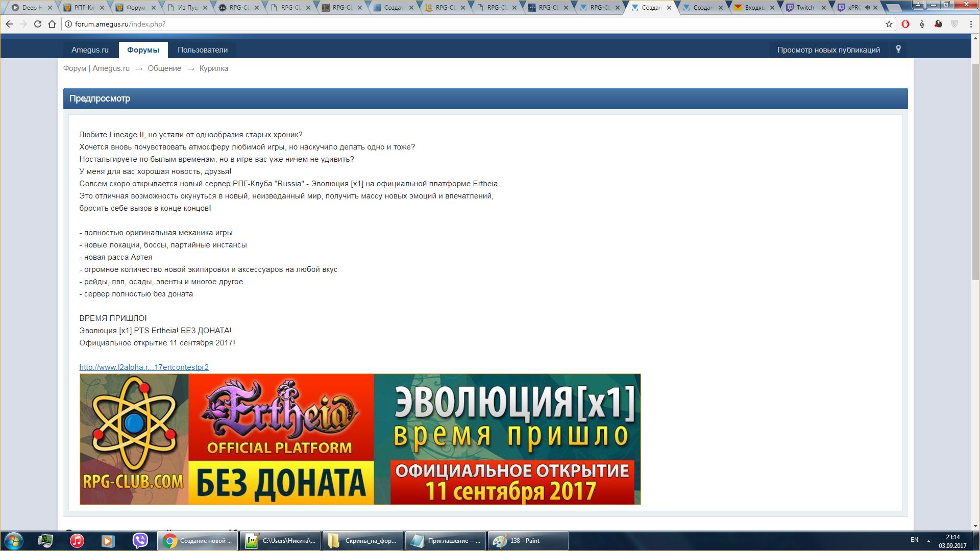Screen dimensions: 980x551
Task: Go to the Общение breadcrumb
Action: pos(164,68)
